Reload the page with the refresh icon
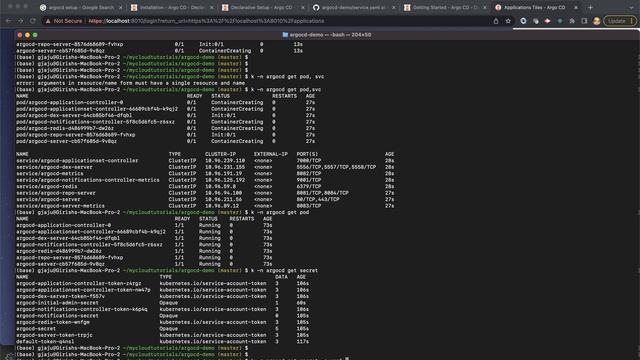The width and height of the screenshot is (640, 360). 33,21
